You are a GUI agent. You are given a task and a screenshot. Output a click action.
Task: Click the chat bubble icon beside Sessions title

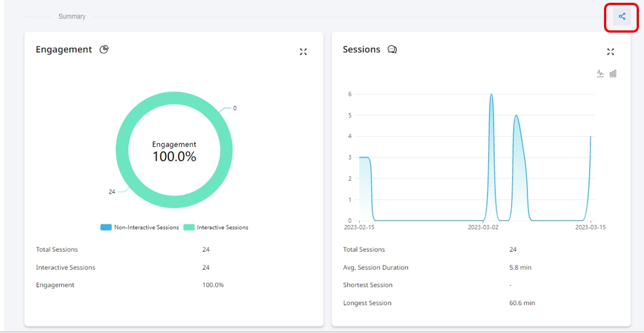click(392, 49)
